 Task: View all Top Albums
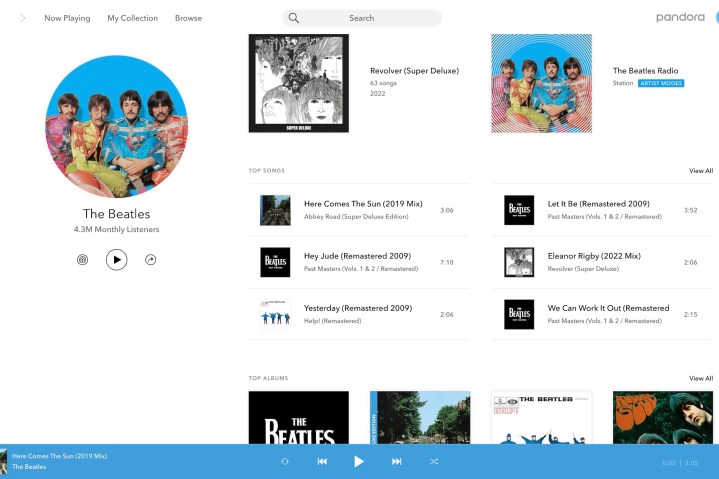pos(700,379)
